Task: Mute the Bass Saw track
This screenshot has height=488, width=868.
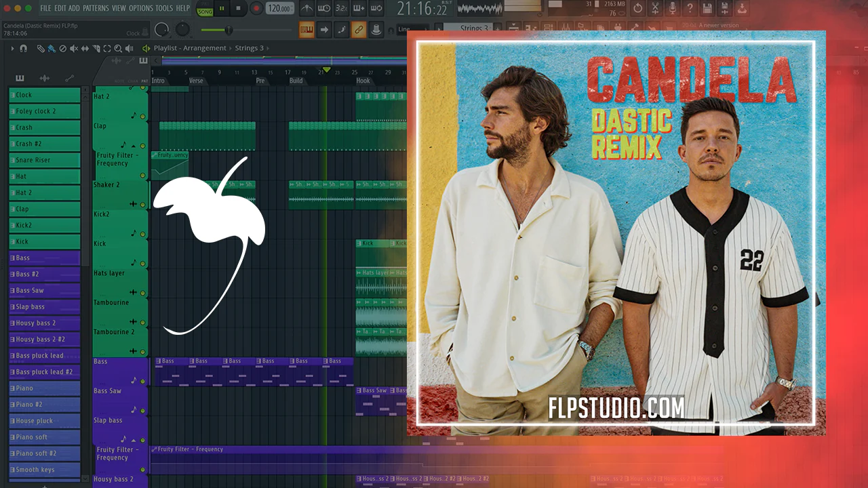Action: pyautogui.click(x=142, y=410)
